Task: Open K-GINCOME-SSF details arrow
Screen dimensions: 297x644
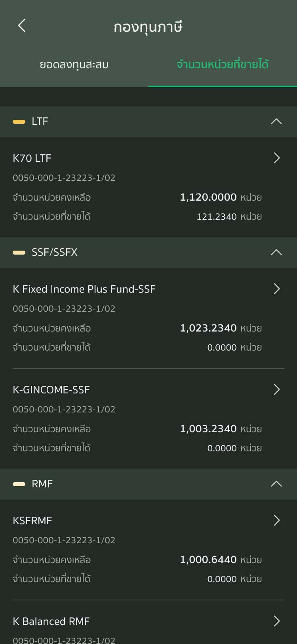Action: click(x=277, y=390)
